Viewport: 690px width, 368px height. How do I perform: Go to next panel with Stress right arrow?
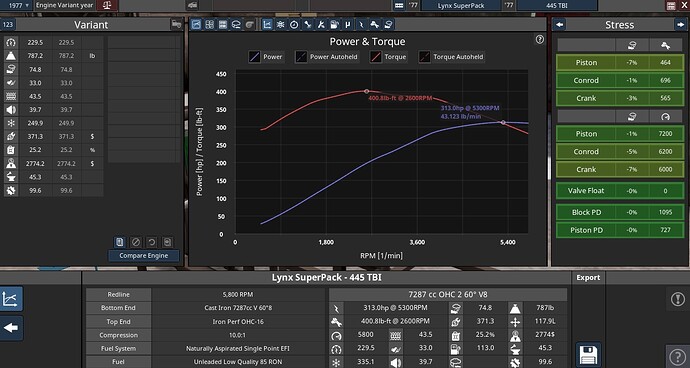(x=680, y=25)
